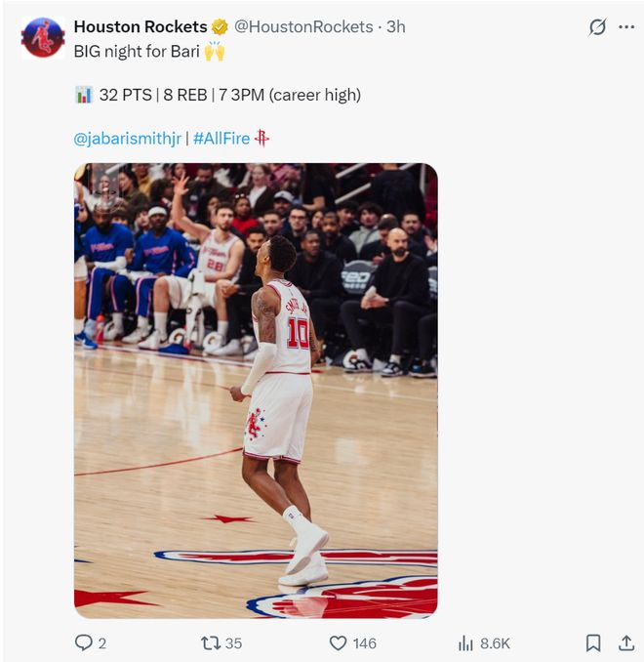This screenshot has height=662, width=644.
Task: Open the @jabarismithjr mention
Action: point(127,138)
